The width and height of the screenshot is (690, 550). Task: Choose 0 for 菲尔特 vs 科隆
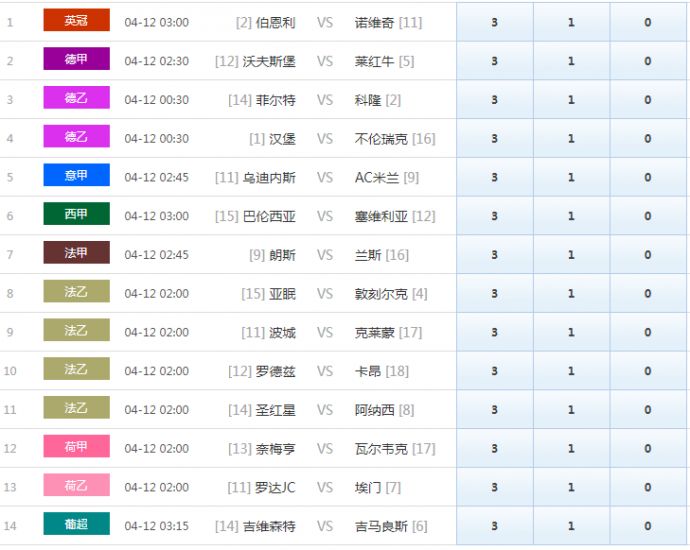[648, 99]
